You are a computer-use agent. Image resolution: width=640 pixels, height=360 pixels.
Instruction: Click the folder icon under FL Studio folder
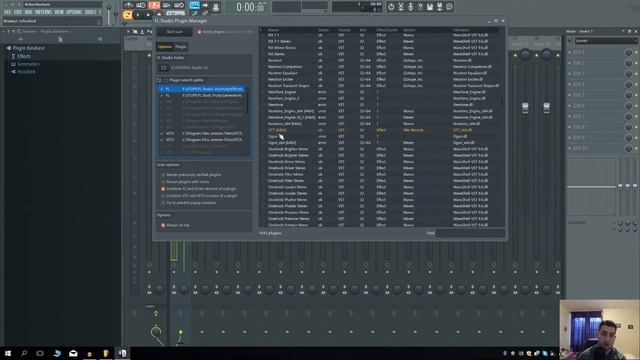click(x=164, y=68)
